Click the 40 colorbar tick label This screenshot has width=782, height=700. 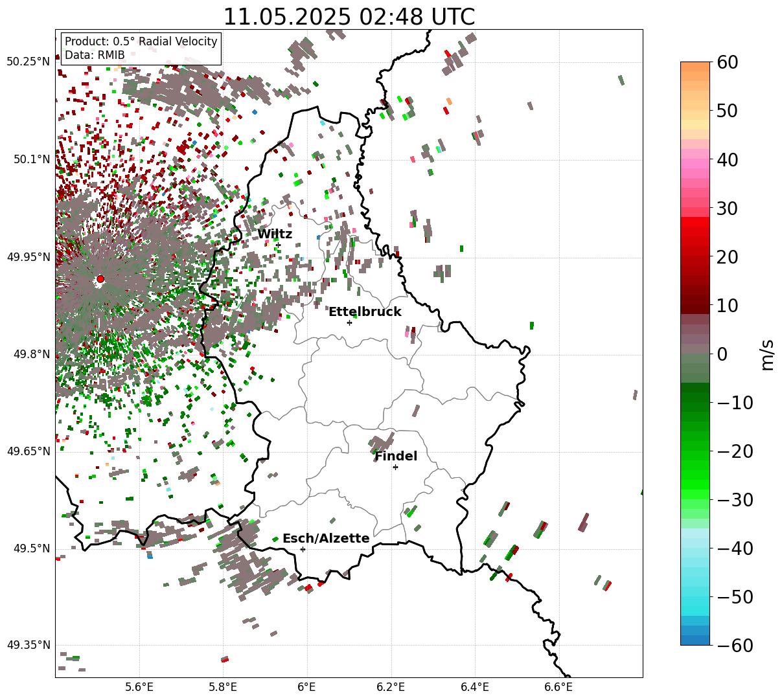[x=727, y=159]
